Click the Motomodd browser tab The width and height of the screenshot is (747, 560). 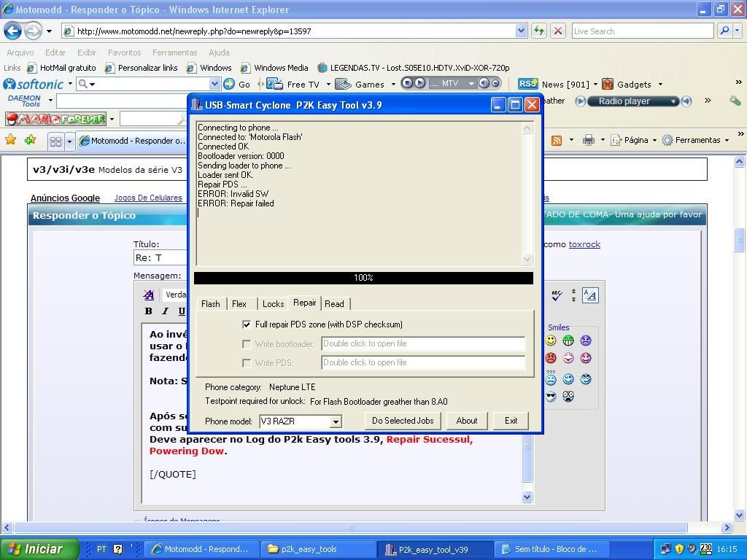[x=133, y=141]
